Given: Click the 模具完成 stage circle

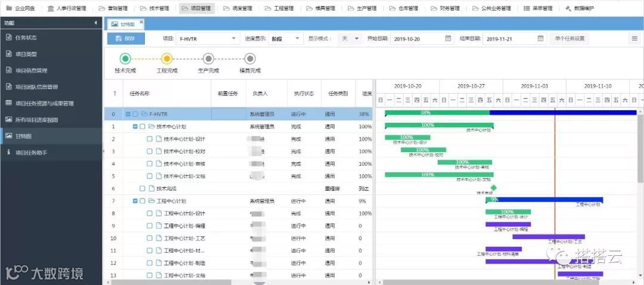Looking at the screenshot, I should click(250, 58).
